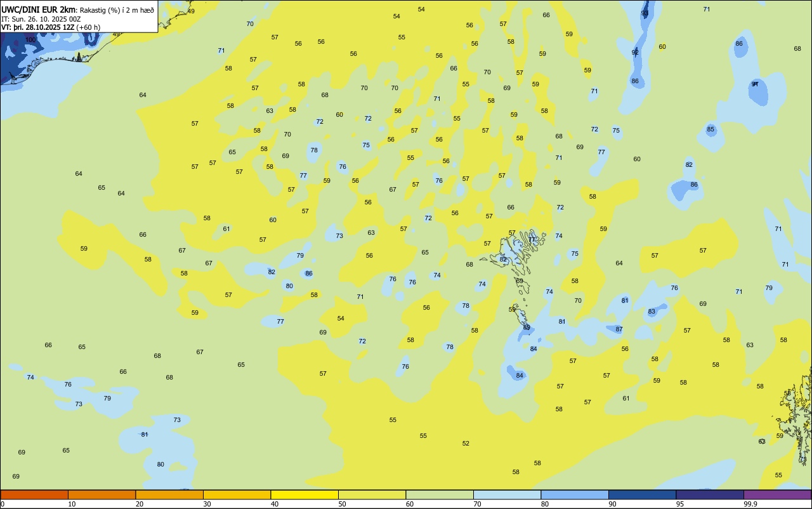
Task: Click the map value "93"
Action: (645, 13)
